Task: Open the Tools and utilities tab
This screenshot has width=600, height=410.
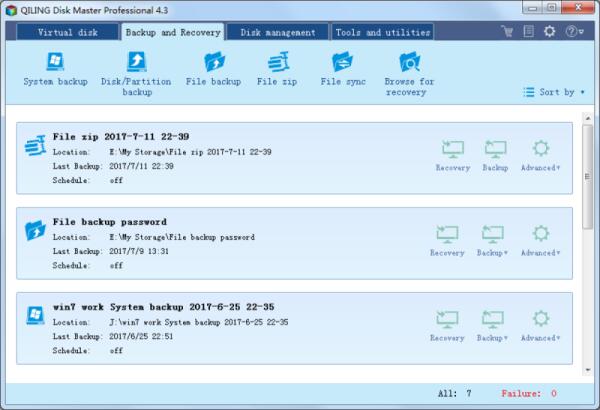Action: pyautogui.click(x=383, y=32)
